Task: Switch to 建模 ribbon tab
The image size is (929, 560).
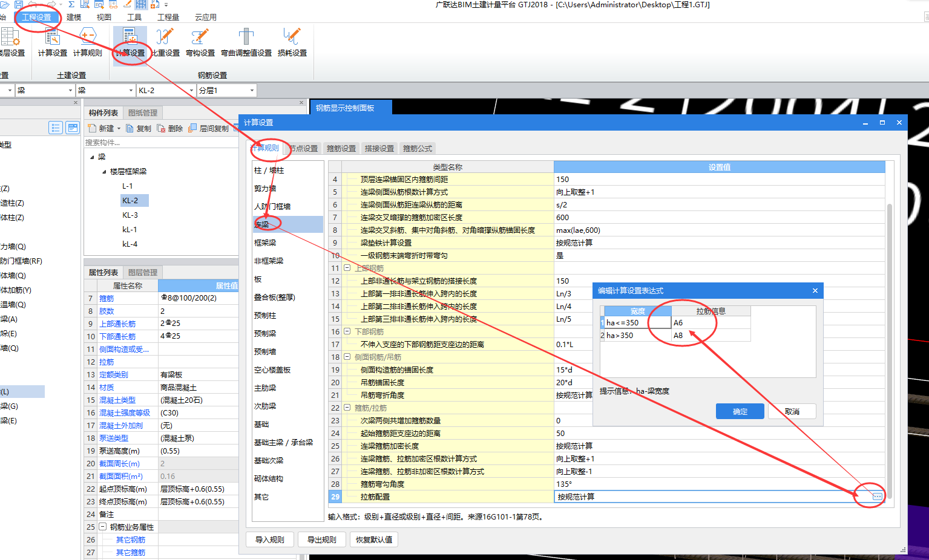Action: click(x=74, y=17)
